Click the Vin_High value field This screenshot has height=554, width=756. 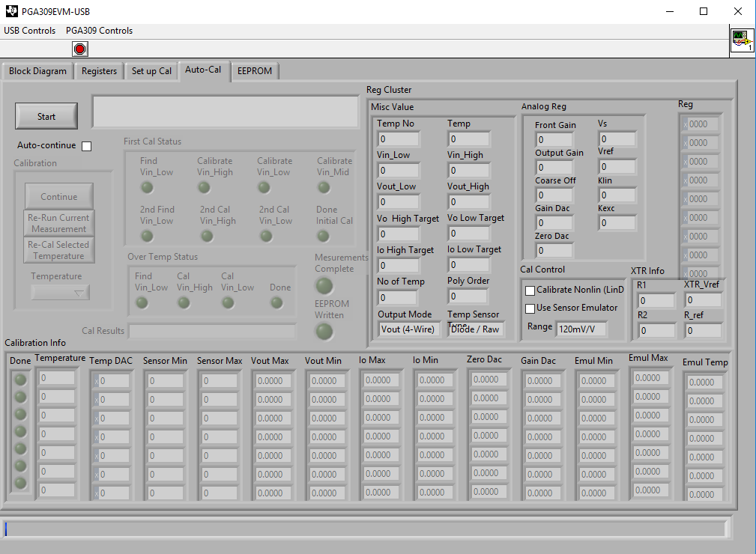coord(468,171)
